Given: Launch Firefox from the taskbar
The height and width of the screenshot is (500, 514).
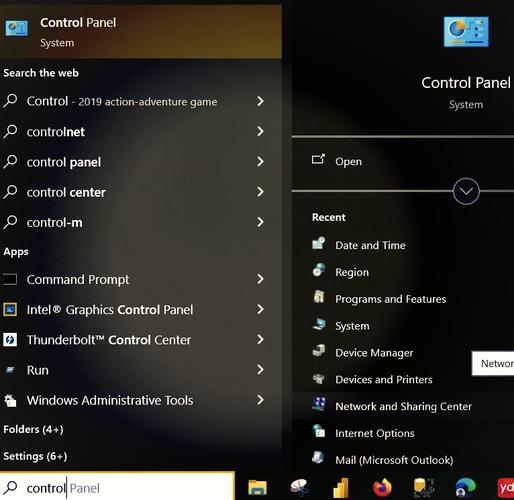Looking at the screenshot, I should click(x=382, y=488).
